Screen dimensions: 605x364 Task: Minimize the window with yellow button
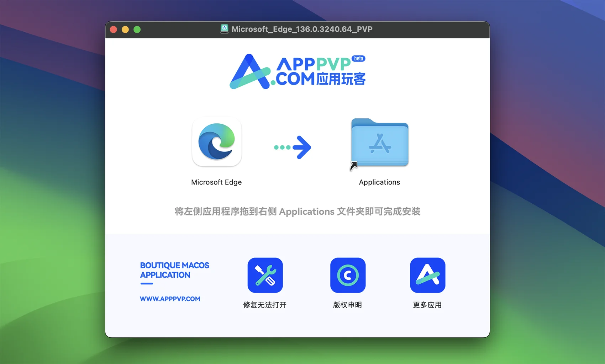[125, 30]
